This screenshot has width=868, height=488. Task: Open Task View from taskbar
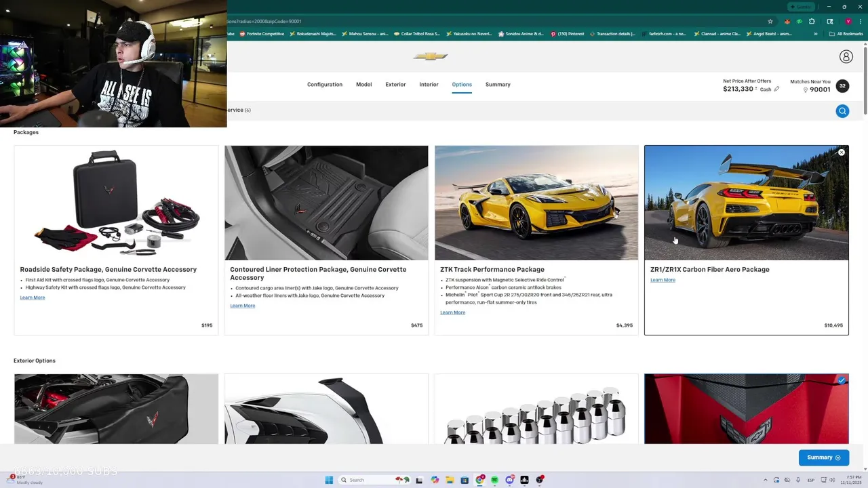(x=419, y=480)
